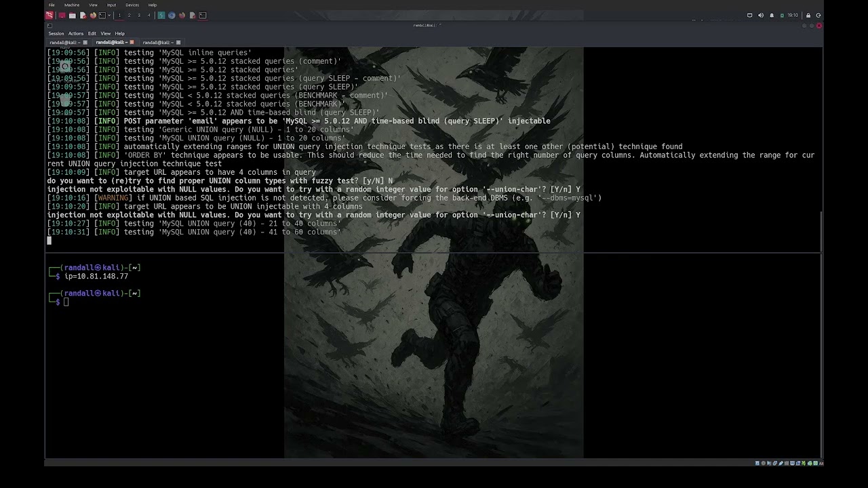Viewport: 868px width, 488px height.
Task: Open the terminal window's Help menu
Action: point(120,33)
